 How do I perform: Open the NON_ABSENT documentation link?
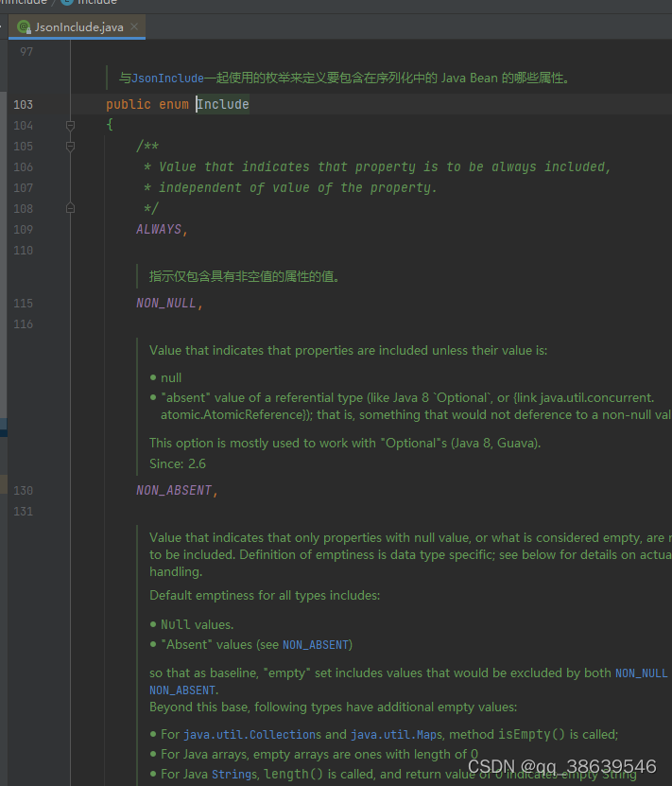pos(316,644)
